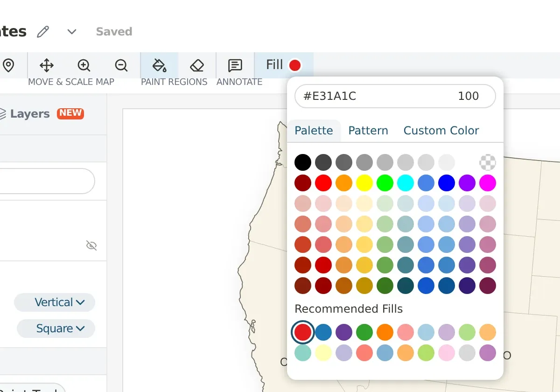Switch to the Custom Color tab
Image resolution: width=560 pixels, height=392 pixels.
(x=441, y=131)
